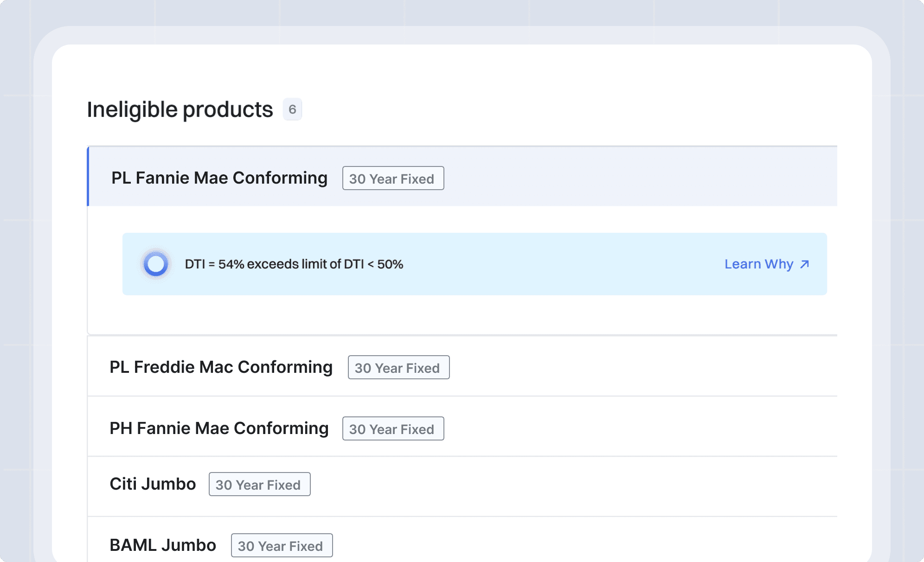The height and width of the screenshot is (562, 924).
Task: Click PH Fannie Mae's 30 Year Fixed tag
Action: click(392, 429)
